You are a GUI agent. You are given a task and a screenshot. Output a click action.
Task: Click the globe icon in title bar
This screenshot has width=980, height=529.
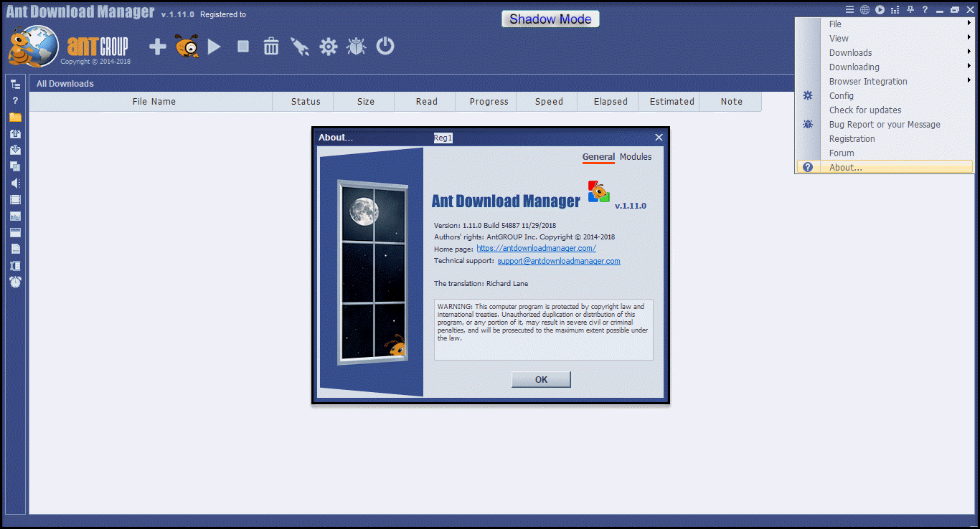[x=864, y=10]
